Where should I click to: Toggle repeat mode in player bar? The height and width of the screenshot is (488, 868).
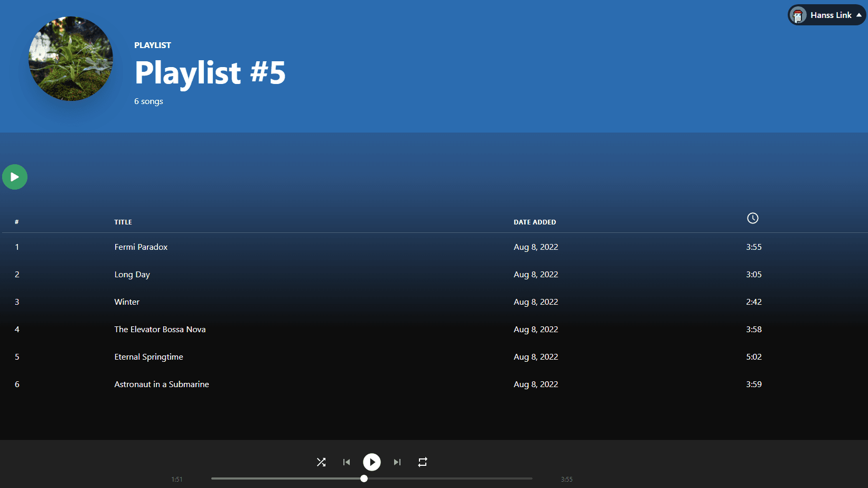[423, 462]
